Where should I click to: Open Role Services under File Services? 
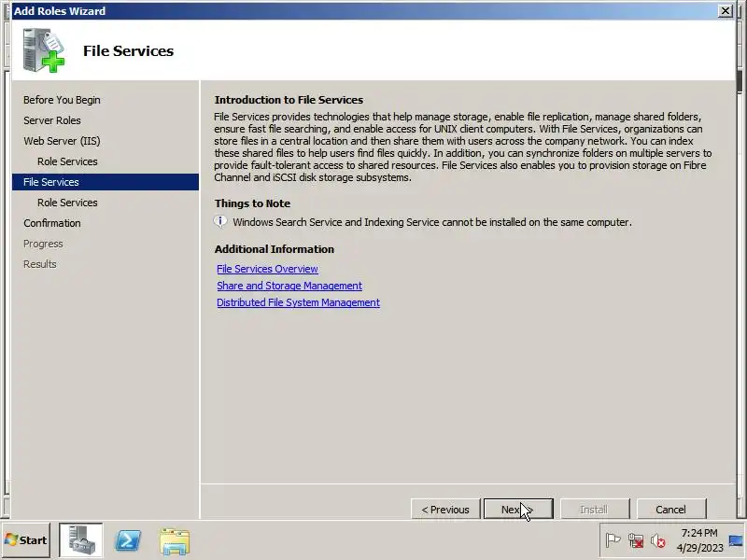pyautogui.click(x=67, y=202)
